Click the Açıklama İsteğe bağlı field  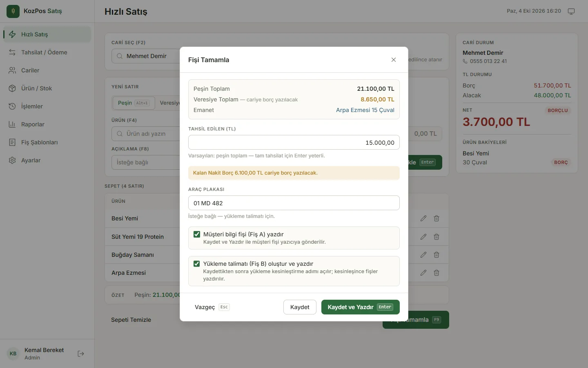click(146, 162)
